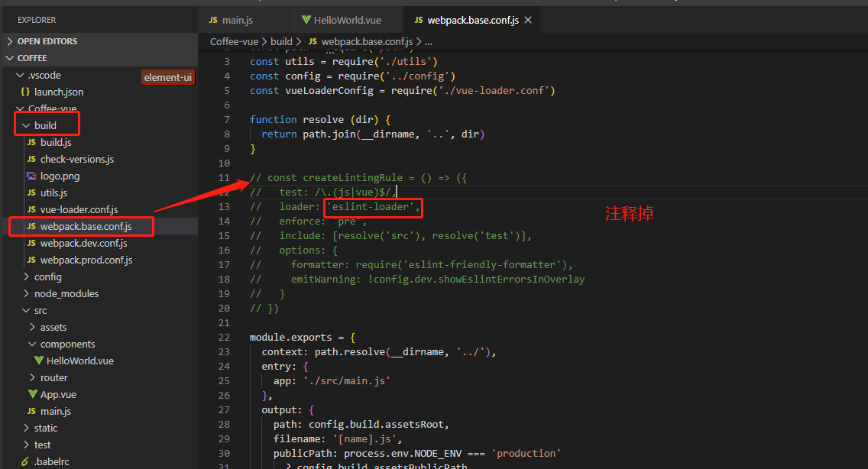Click the babel icon of .babelrc

pyautogui.click(x=25, y=461)
